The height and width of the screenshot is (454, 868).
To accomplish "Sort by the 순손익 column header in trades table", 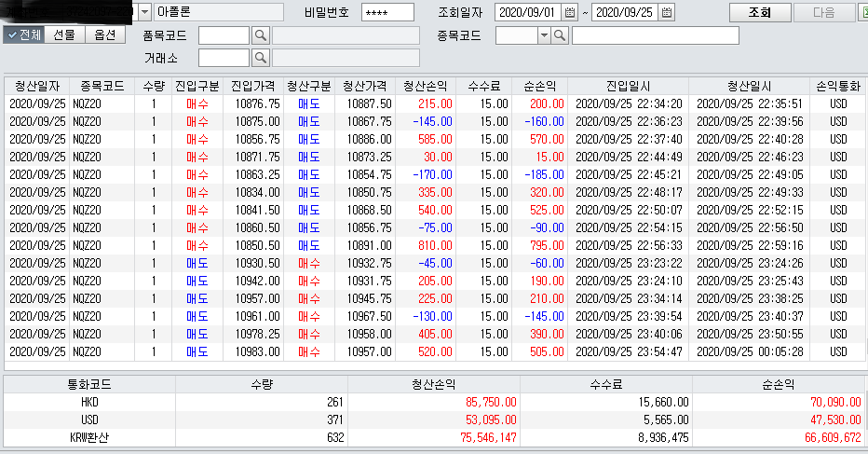I will tap(540, 86).
